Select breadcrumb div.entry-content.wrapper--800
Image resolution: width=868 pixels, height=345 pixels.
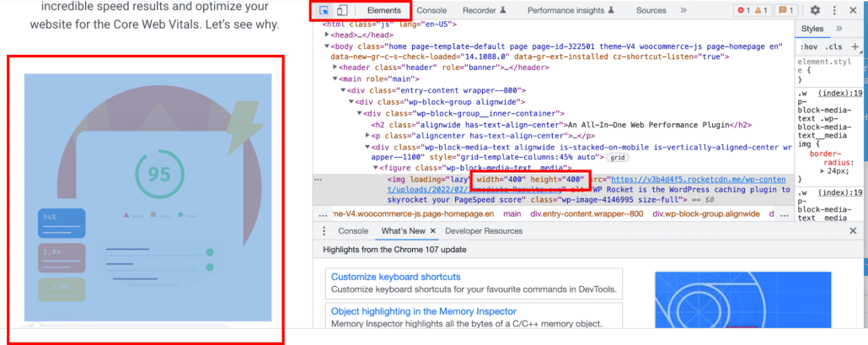pyautogui.click(x=587, y=213)
